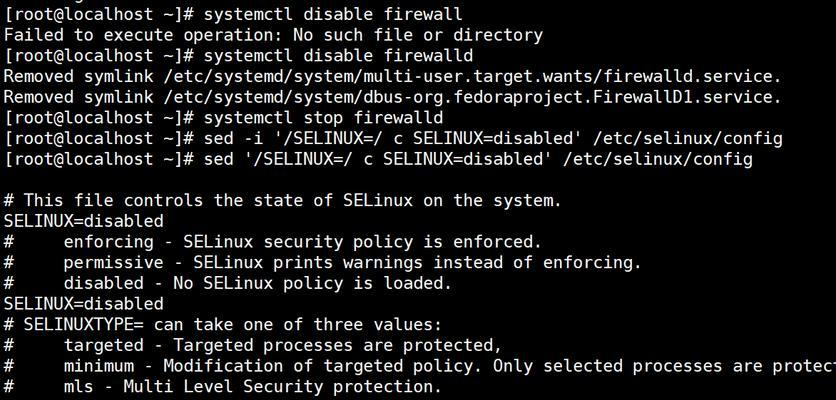Image resolution: width=836 pixels, height=400 pixels.
Task: Click the 'This file controls the state' comment
Action: click(x=283, y=201)
